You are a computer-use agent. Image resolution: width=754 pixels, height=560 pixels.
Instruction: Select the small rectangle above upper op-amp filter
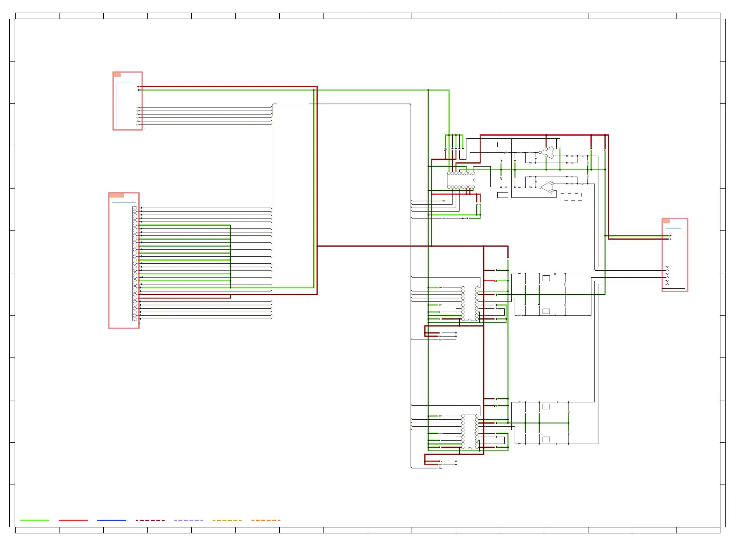pos(503,145)
